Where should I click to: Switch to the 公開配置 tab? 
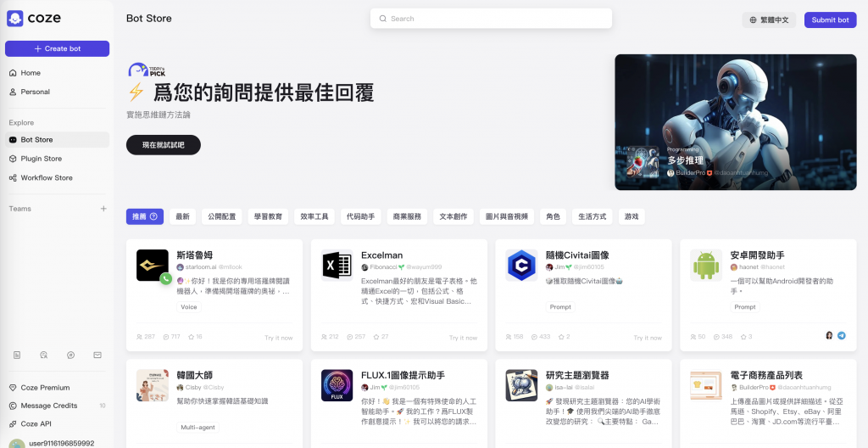pyautogui.click(x=222, y=217)
